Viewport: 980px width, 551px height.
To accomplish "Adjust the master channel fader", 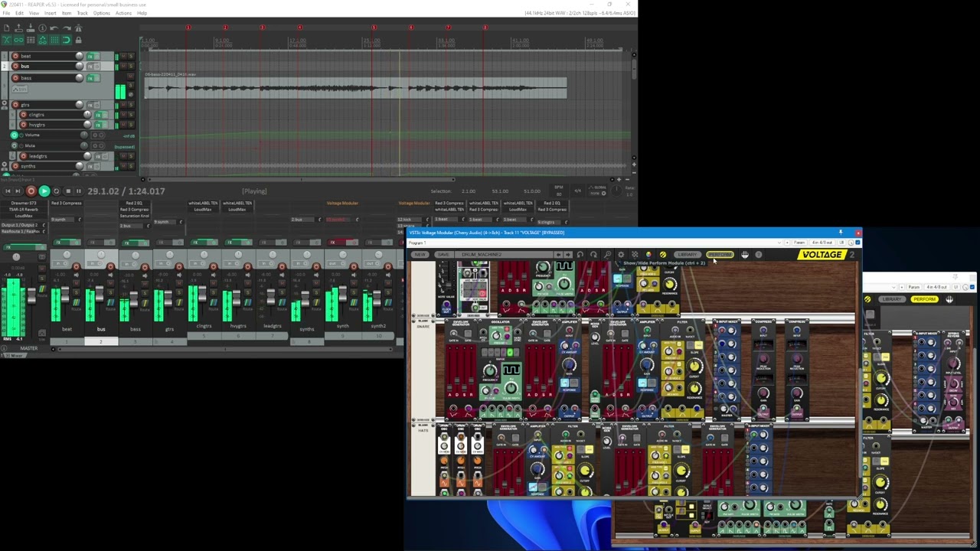I will coord(31,295).
